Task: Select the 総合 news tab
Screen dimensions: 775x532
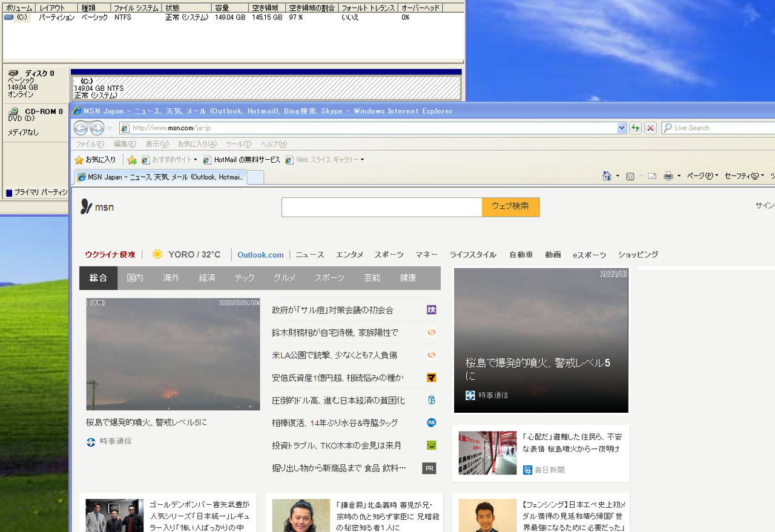Action: point(98,278)
